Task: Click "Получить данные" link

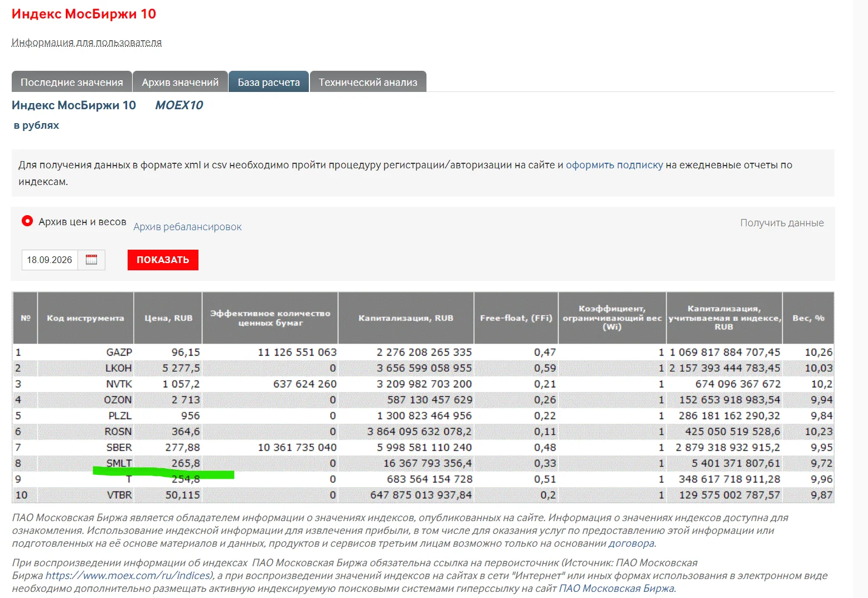Action: (x=782, y=223)
